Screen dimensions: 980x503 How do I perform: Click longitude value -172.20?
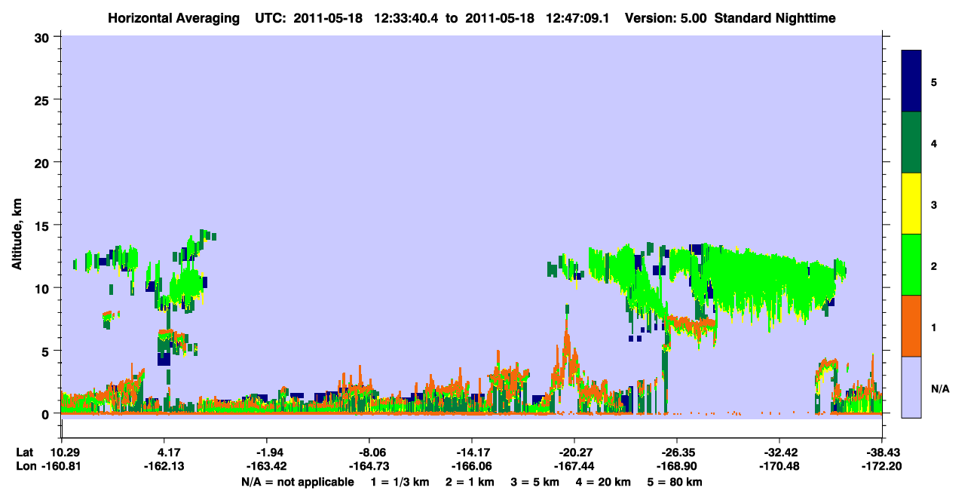[882, 466]
